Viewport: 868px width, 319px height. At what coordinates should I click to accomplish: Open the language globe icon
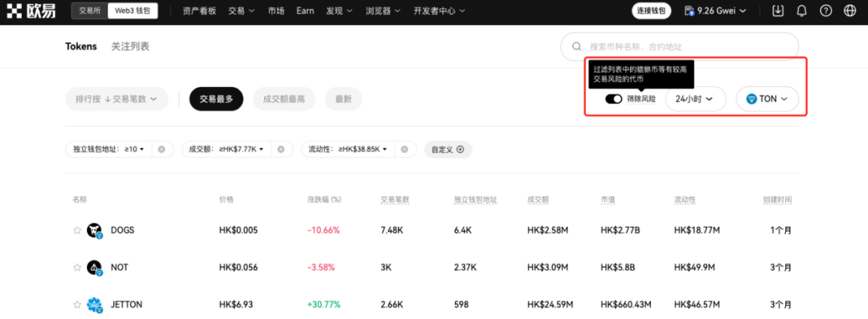850,10
